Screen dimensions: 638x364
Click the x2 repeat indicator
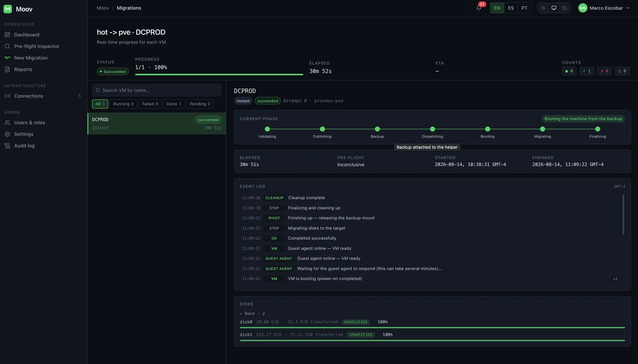[x=615, y=279]
